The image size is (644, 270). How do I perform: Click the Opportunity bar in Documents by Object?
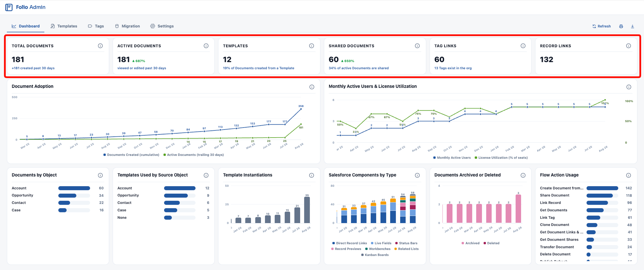click(x=67, y=196)
